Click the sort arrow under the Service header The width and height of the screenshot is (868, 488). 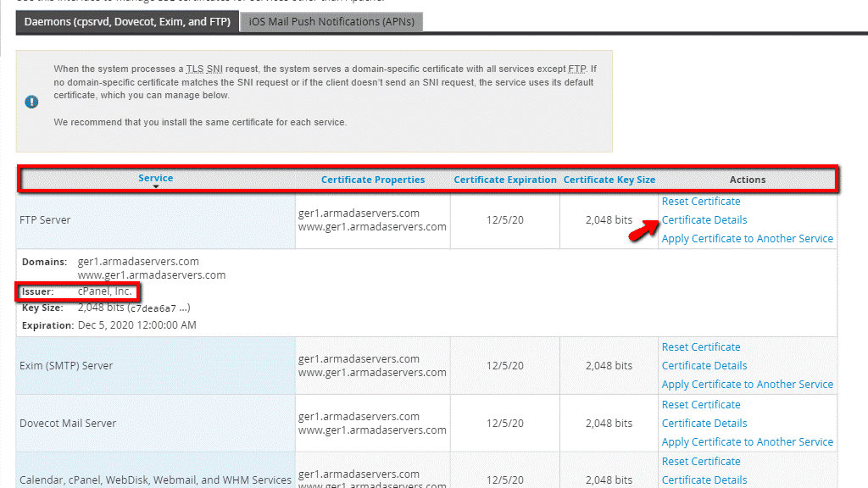155,186
